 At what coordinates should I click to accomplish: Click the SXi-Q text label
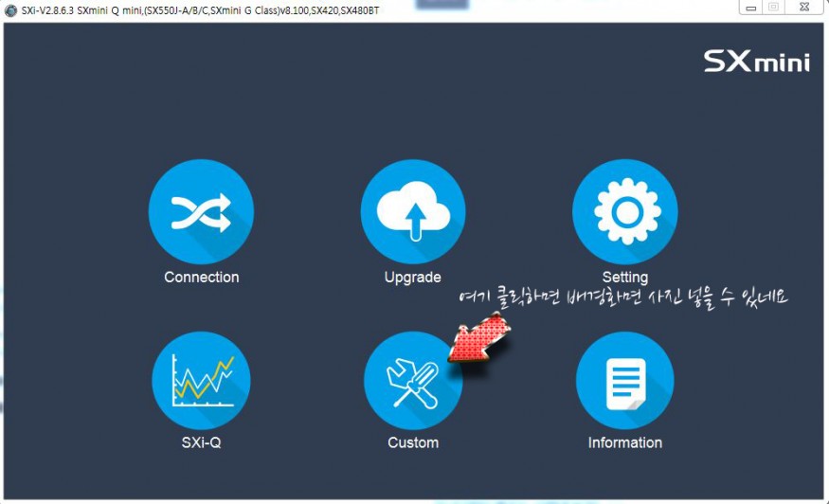[201, 442]
